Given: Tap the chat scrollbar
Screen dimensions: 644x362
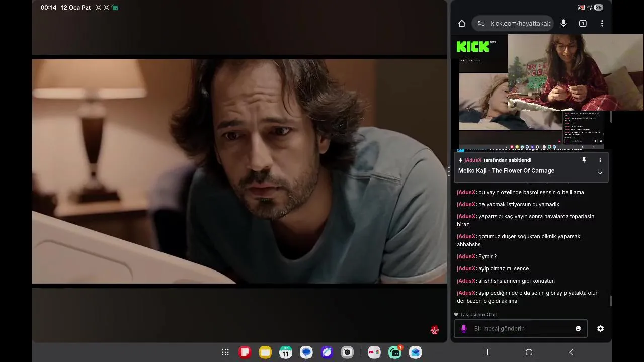Looking at the screenshot, I should [x=611, y=301].
